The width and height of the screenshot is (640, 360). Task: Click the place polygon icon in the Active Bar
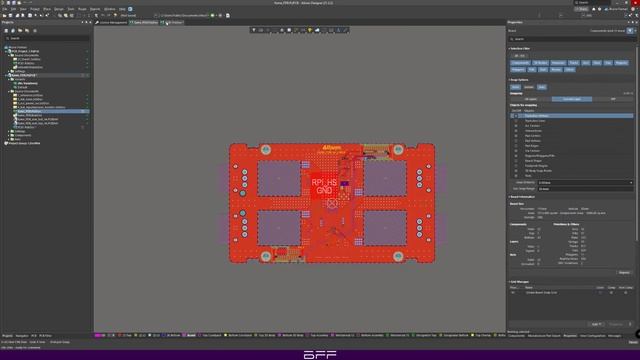[x=317, y=30]
